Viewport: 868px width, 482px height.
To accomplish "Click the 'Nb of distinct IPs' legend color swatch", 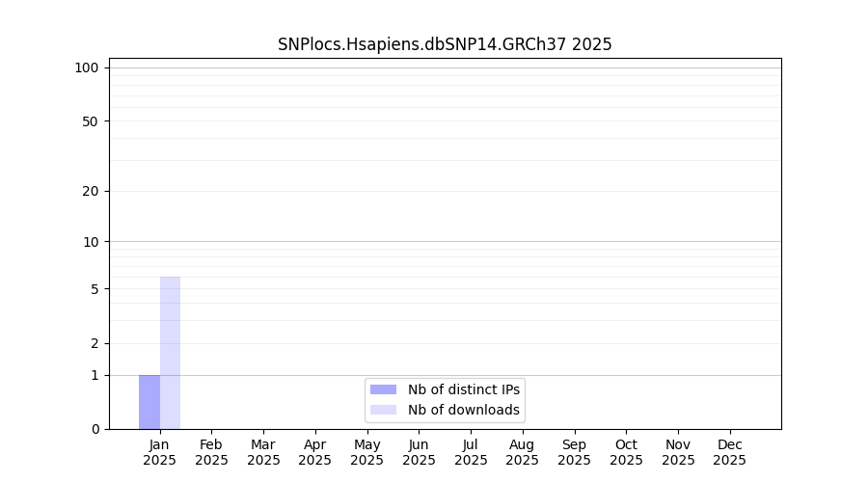I will [x=383, y=389].
